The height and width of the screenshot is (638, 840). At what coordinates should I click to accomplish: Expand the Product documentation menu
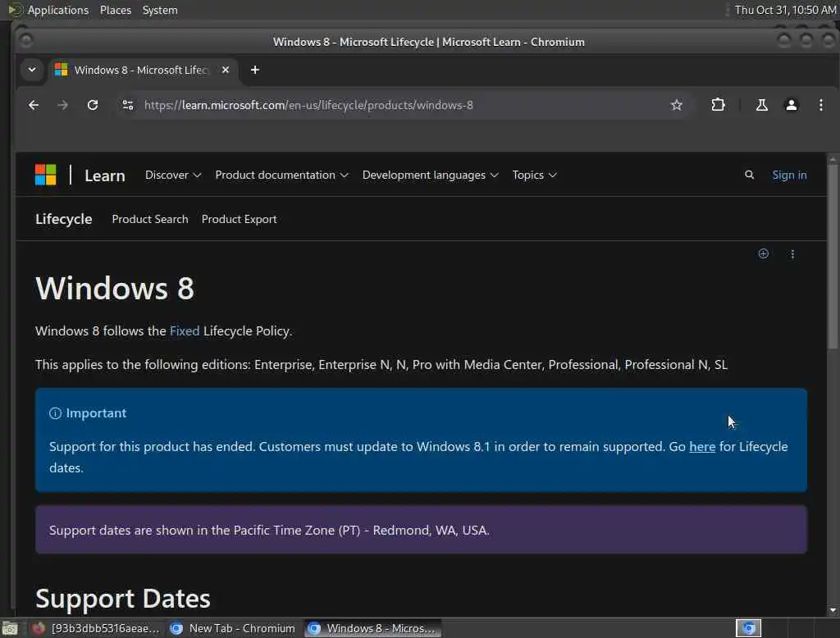[282, 175]
